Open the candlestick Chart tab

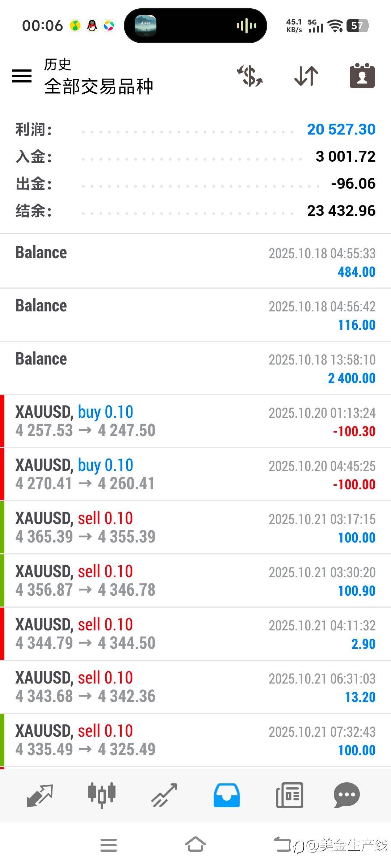[x=102, y=795]
